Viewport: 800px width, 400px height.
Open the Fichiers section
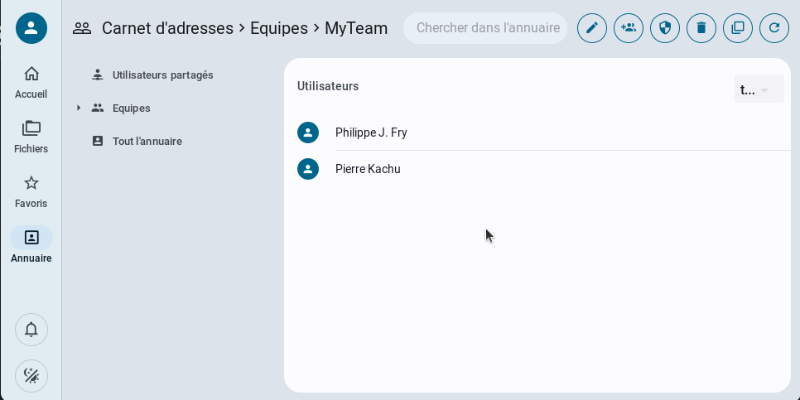click(x=31, y=136)
